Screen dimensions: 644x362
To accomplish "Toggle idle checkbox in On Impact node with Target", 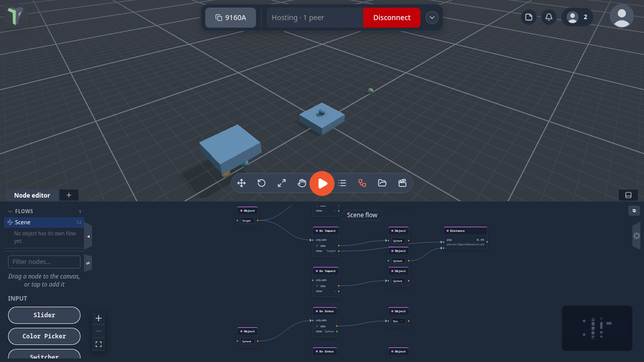I will (317, 246).
